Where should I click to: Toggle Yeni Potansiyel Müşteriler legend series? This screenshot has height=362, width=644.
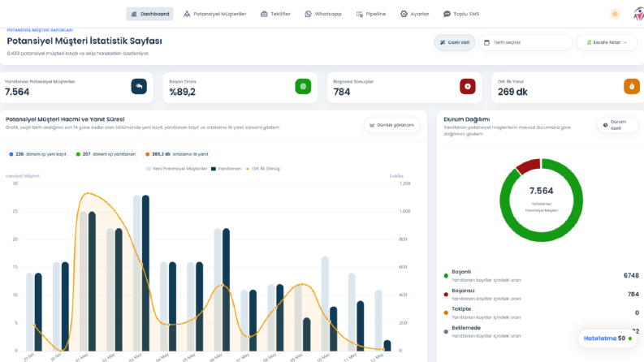[x=176, y=169]
